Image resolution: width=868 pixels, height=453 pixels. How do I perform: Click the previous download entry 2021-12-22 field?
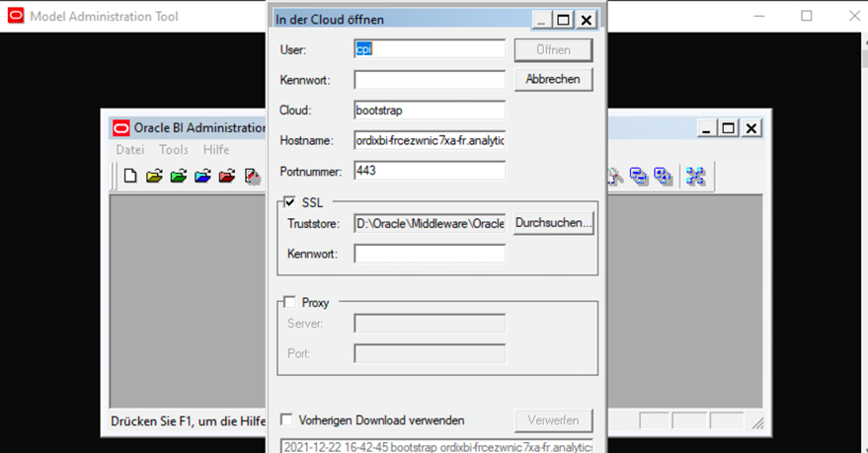[437, 446]
